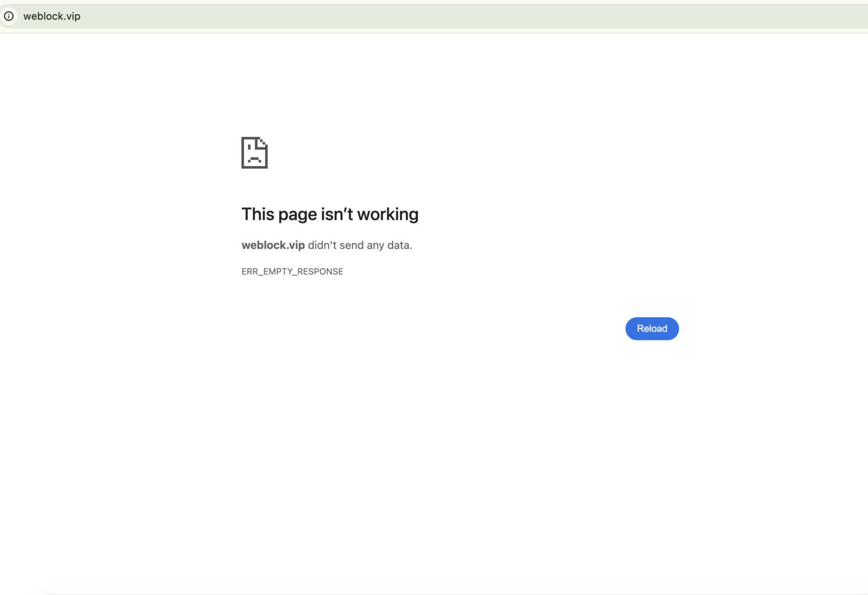Click "ERR" at start of error code
The height and width of the screenshot is (595, 868).
250,271
